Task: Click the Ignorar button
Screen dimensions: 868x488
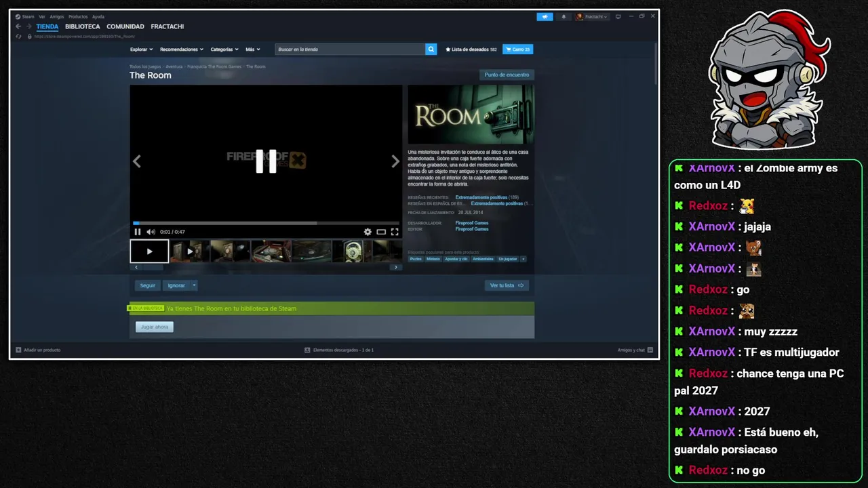Action: coord(176,285)
